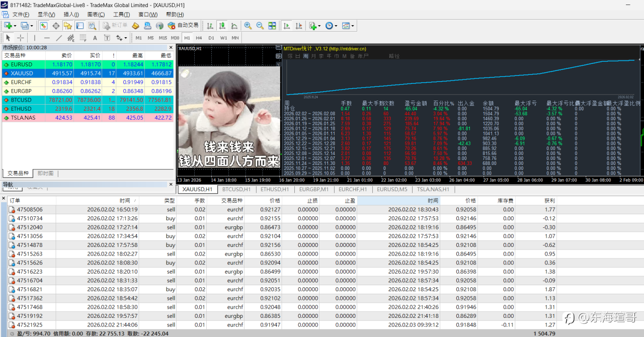Enable the chart auto scroll toggle
The height and width of the screenshot is (337, 644).
(287, 26)
